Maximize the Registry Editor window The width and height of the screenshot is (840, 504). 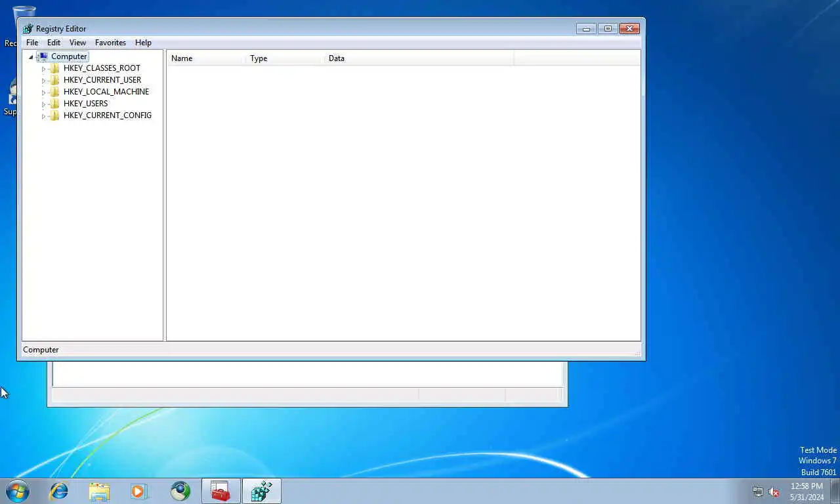(608, 29)
